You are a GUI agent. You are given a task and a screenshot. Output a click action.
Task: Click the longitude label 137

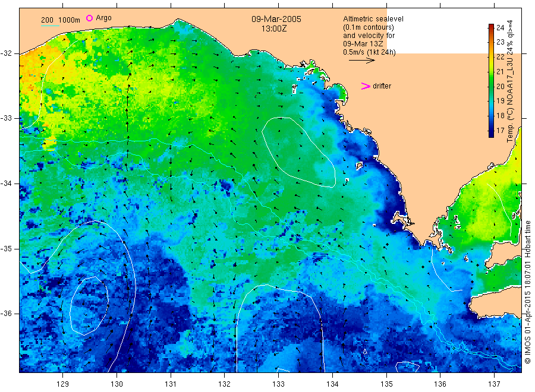pyautogui.click(x=494, y=384)
